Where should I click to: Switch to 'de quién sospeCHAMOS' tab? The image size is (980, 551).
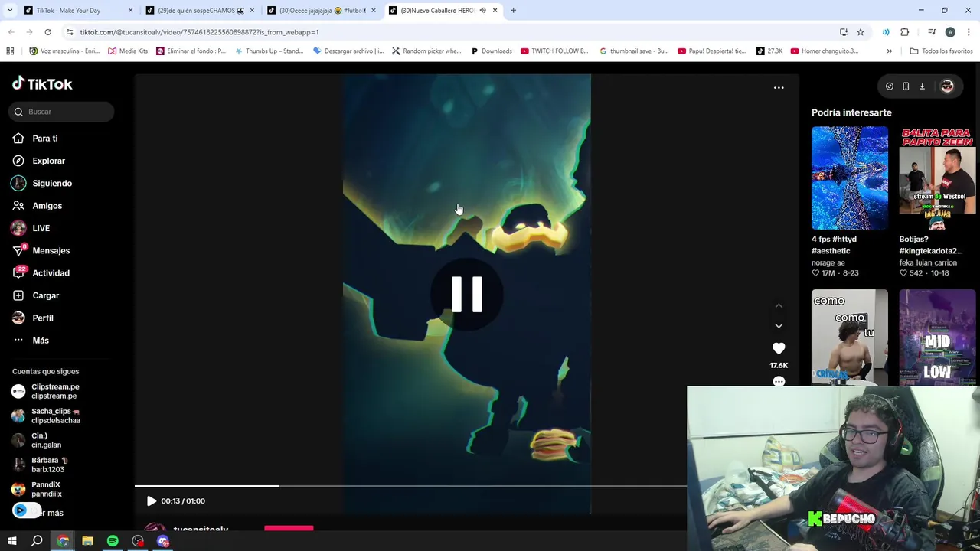199,11
